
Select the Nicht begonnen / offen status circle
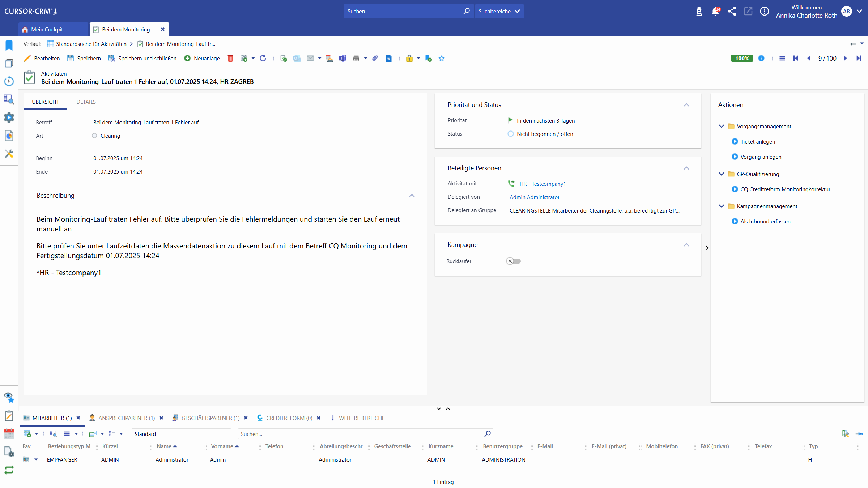click(x=511, y=134)
